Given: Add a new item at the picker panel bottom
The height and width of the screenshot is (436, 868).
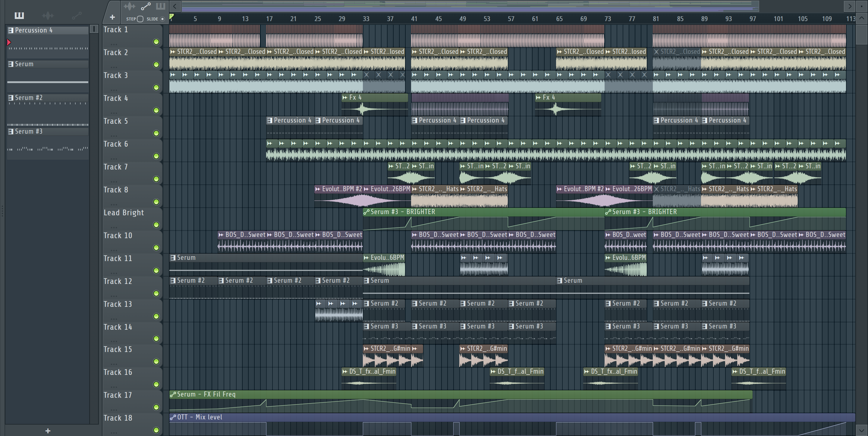Looking at the screenshot, I should pos(48,431).
